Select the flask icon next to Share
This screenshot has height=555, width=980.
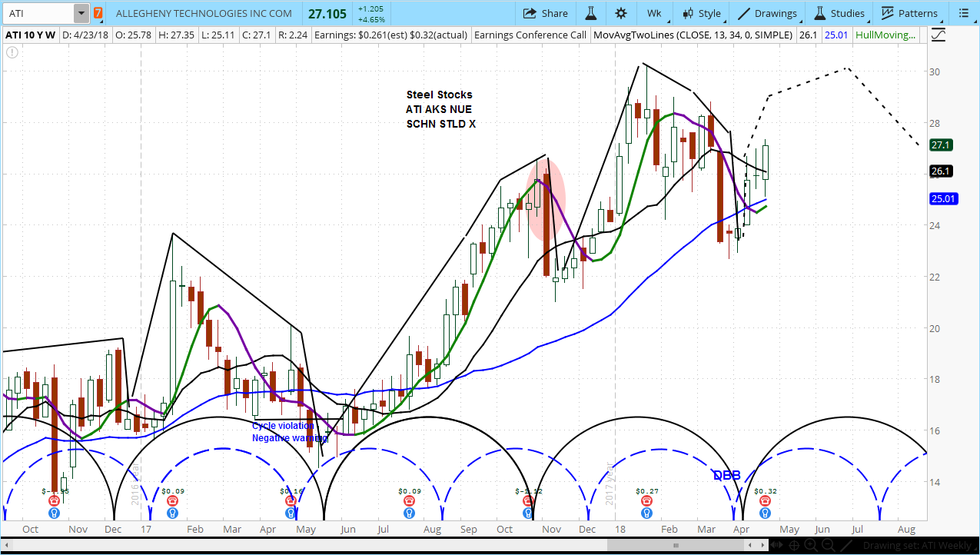[590, 13]
